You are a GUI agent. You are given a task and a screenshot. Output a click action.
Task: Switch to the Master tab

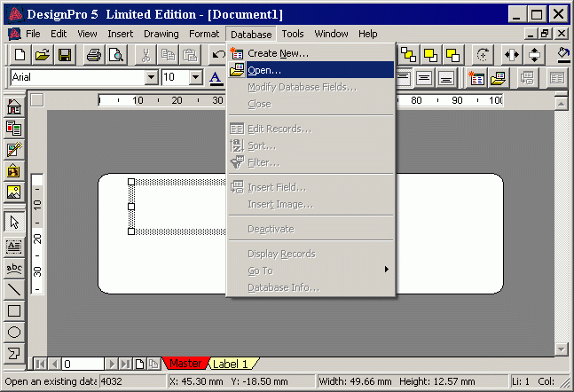(185, 364)
